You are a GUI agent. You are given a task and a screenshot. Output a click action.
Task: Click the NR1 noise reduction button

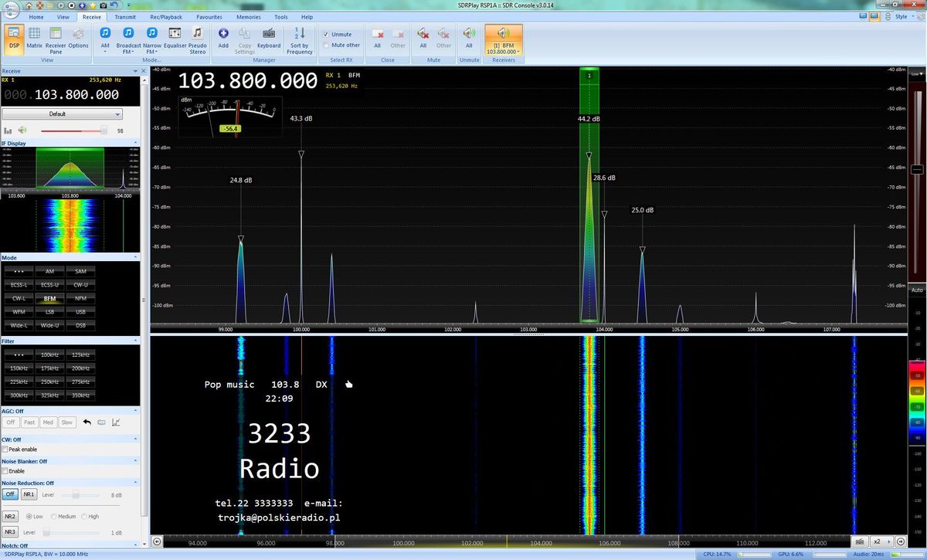tap(29, 494)
